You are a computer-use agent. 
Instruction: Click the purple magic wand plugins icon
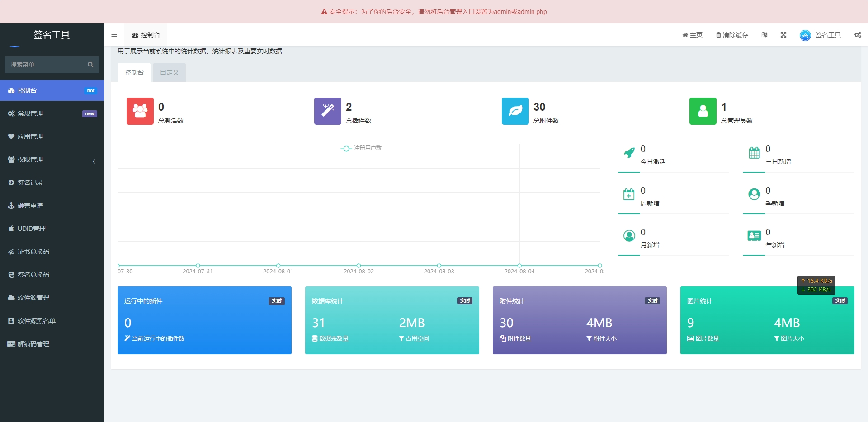pyautogui.click(x=327, y=111)
